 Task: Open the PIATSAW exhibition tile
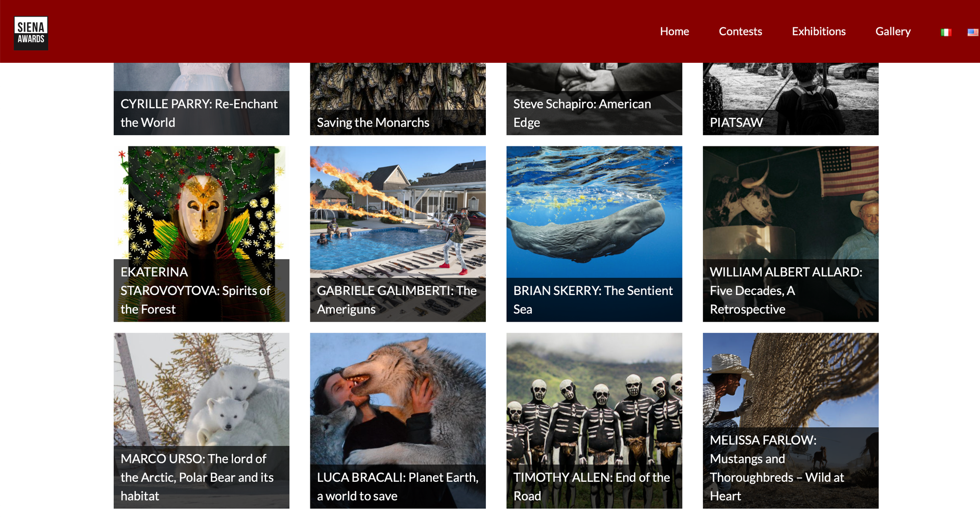click(x=736, y=122)
